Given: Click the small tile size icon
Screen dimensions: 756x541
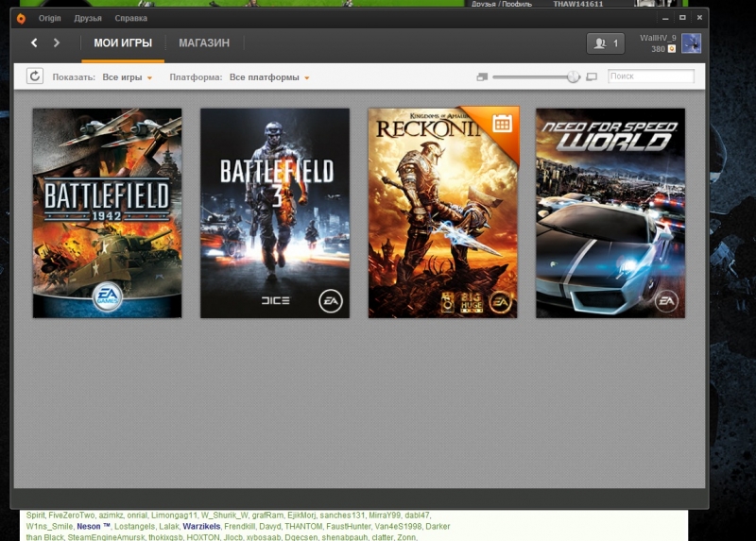Looking at the screenshot, I should click(x=482, y=77).
